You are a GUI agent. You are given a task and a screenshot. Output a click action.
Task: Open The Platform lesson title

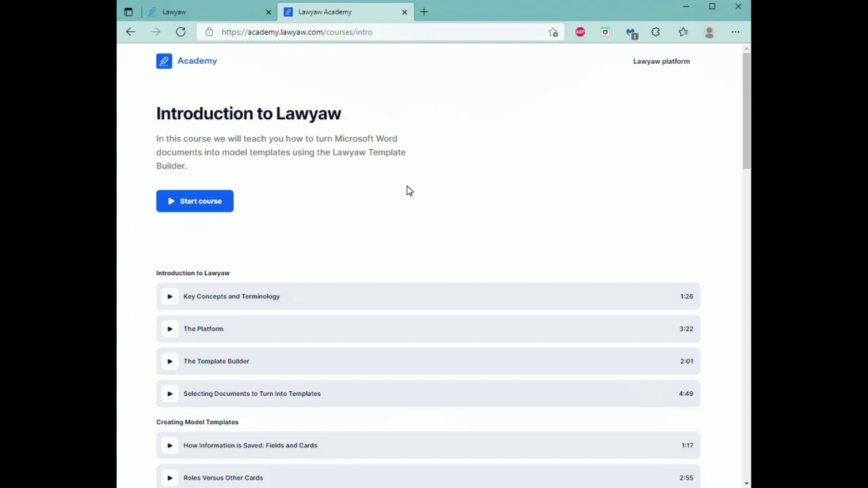coord(203,329)
